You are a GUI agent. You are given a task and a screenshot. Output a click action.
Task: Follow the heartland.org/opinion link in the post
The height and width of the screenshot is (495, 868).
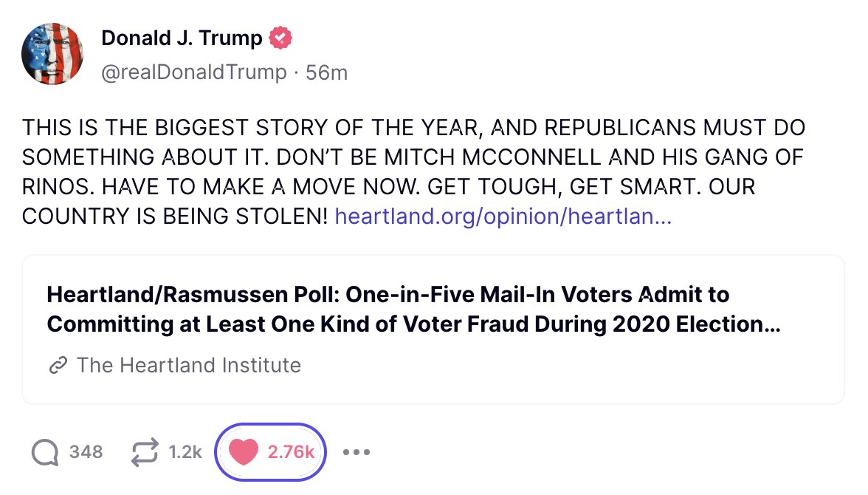click(x=503, y=216)
